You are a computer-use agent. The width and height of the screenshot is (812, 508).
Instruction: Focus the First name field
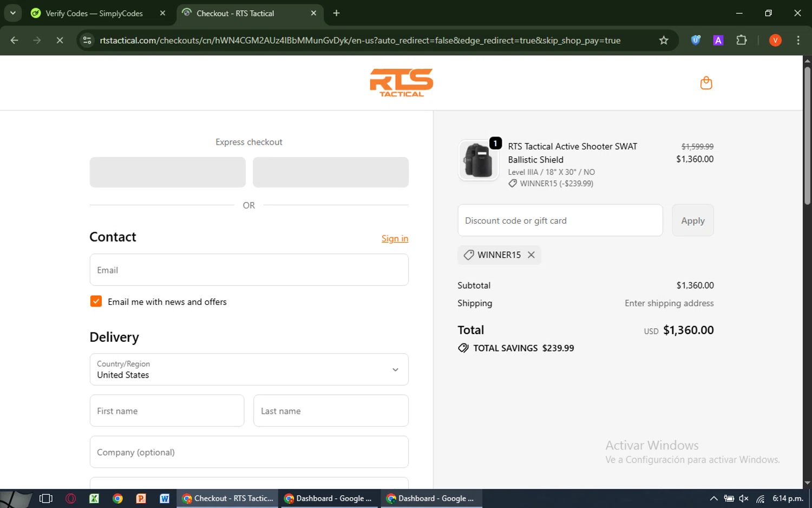(167, 411)
